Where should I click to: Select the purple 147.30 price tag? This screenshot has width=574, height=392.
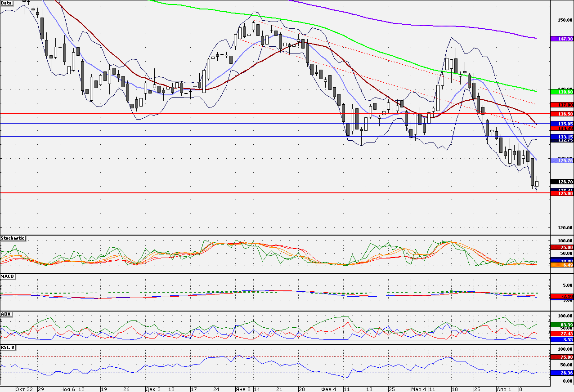562,39
